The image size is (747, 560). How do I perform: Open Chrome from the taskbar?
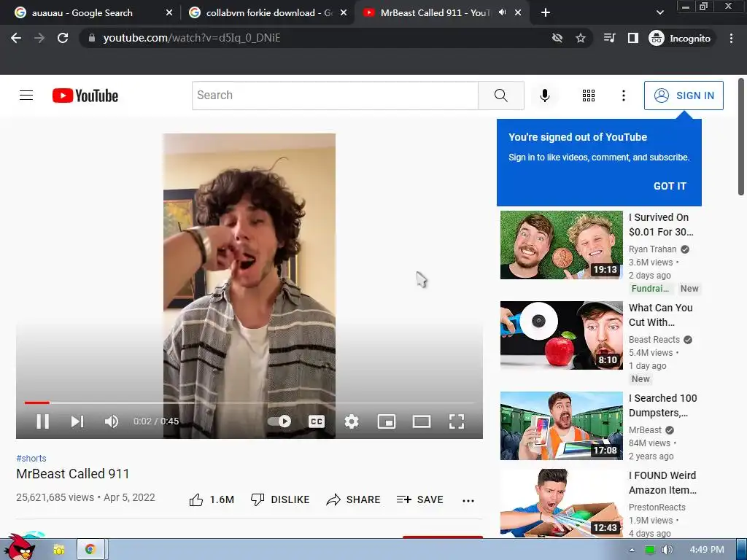(90, 550)
